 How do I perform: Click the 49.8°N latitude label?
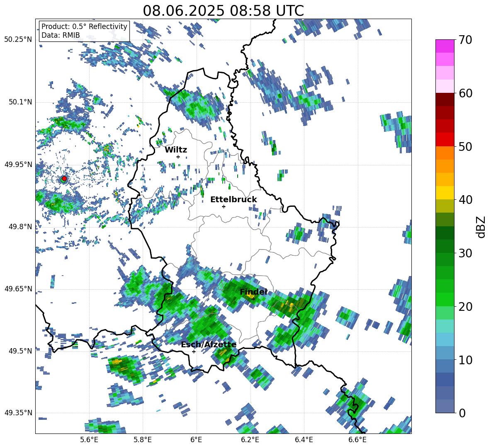[20, 227]
